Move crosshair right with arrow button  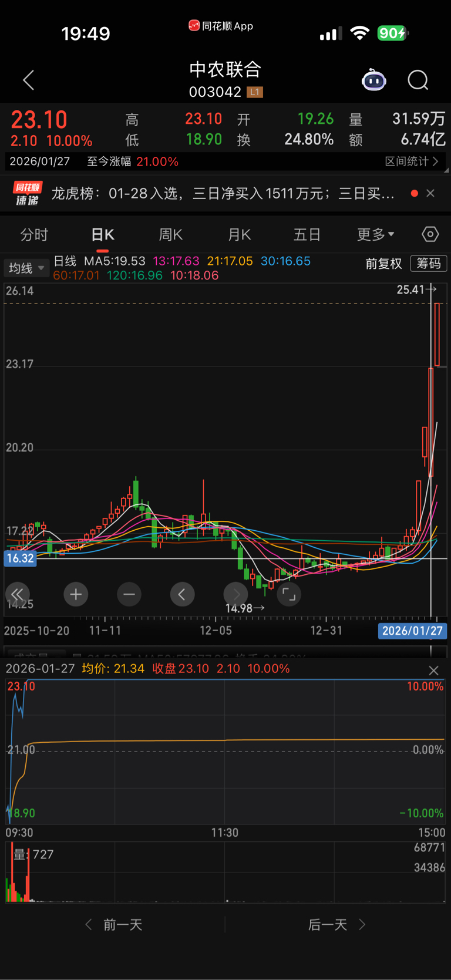(235, 594)
